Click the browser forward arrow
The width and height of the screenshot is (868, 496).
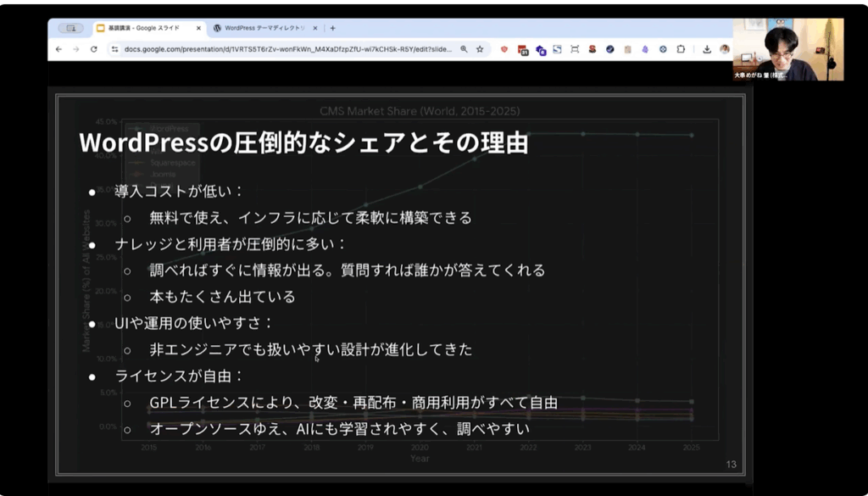(76, 49)
